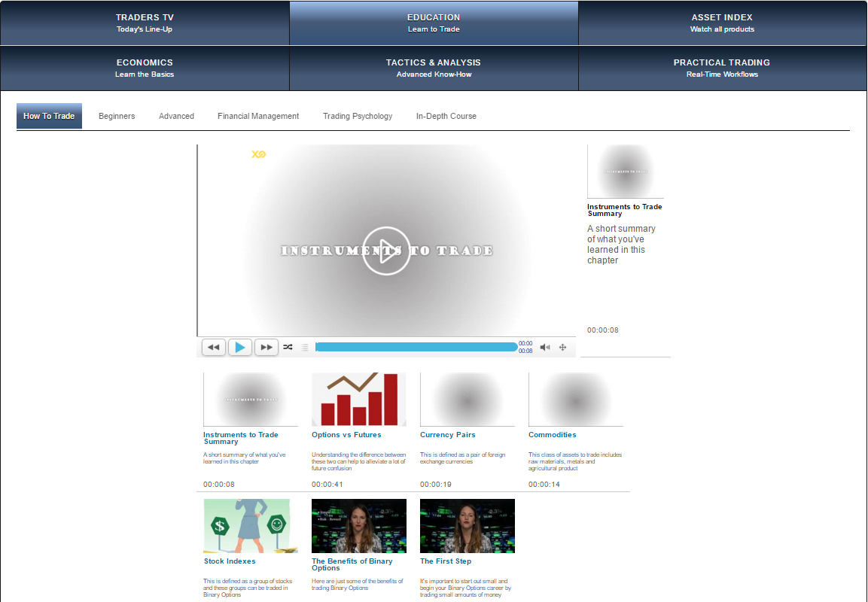This screenshot has width=868, height=602.
Task: Switch to the Advanced tab
Action: pos(177,116)
